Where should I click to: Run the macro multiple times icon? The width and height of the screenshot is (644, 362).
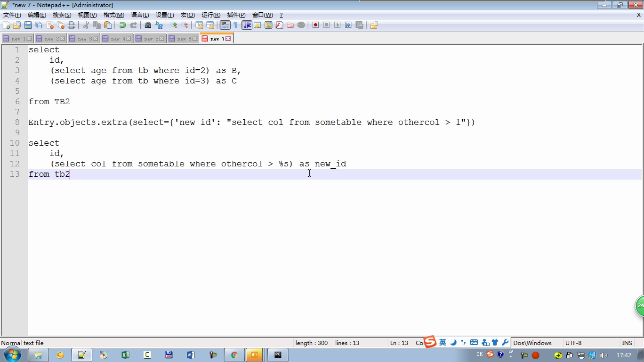348,25
